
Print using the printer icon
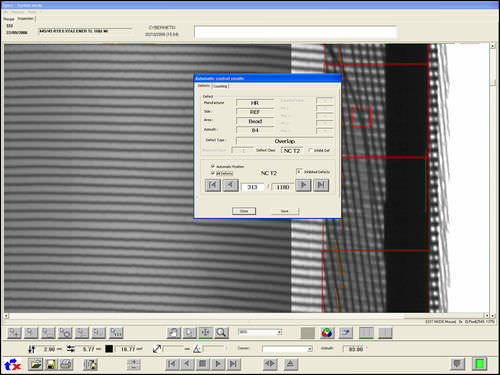(x=66, y=364)
